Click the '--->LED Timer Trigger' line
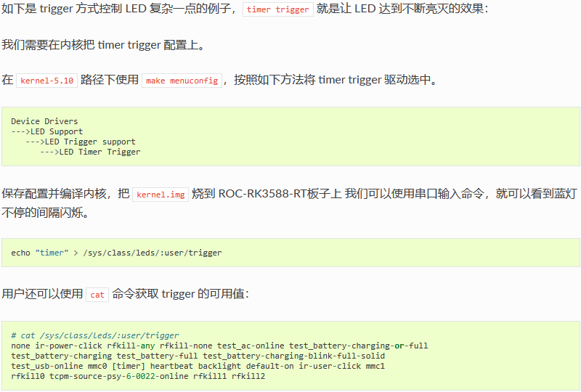The width and height of the screenshot is (581, 392). 90,152
